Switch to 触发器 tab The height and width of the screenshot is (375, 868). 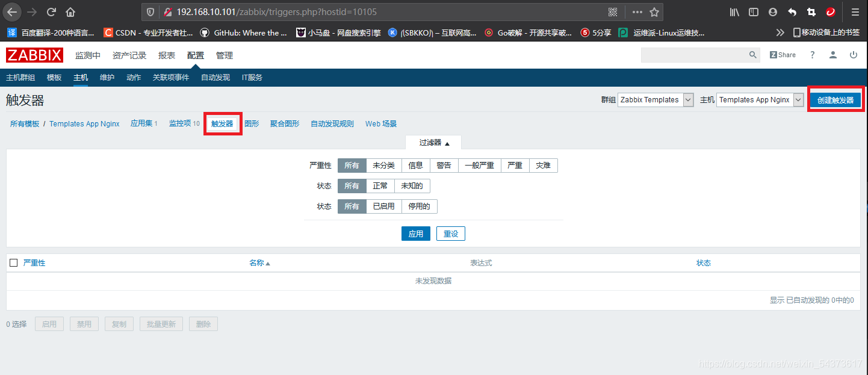point(222,124)
